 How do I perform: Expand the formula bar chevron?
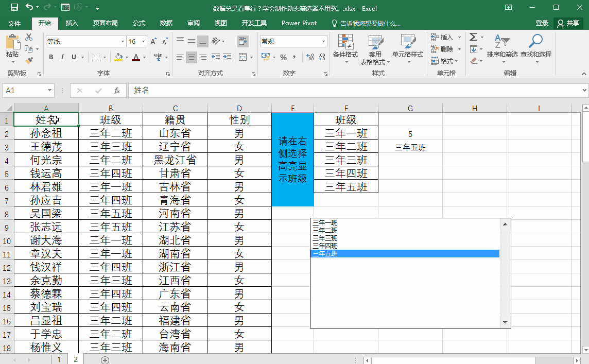(584, 90)
